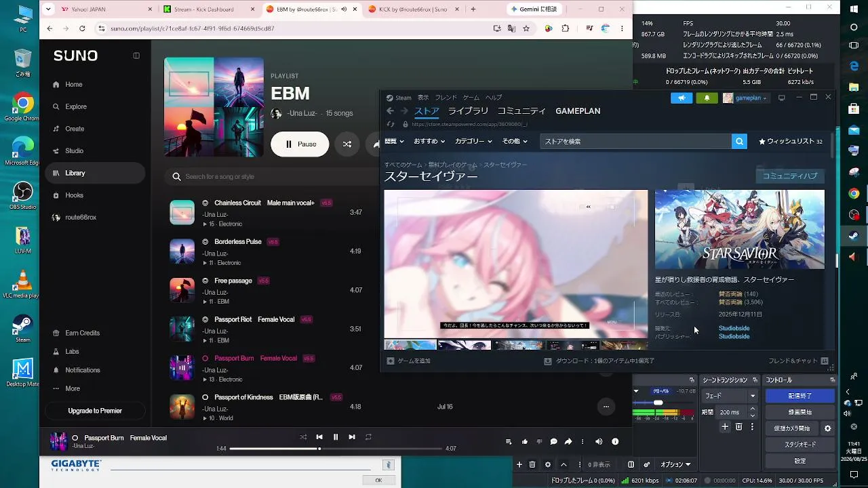Click the ストアを検索 search field
Image resolution: width=868 pixels, height=488 pixels.
tap(636, 142)
